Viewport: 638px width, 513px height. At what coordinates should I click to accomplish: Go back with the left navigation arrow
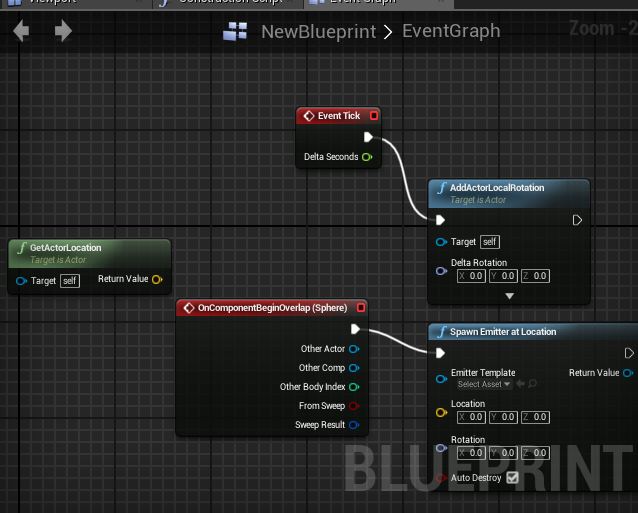coord(21,31)
